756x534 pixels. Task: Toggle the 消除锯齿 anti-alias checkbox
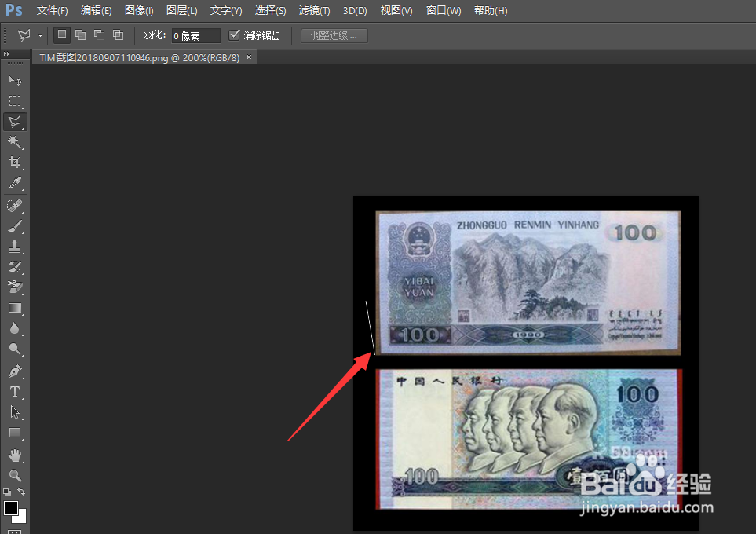click(234, 35)
